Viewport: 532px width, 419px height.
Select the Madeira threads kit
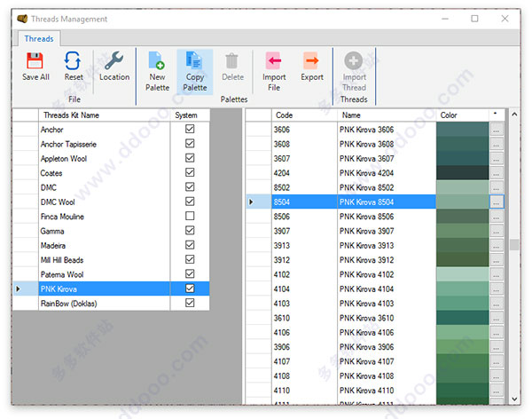point(104,245)
